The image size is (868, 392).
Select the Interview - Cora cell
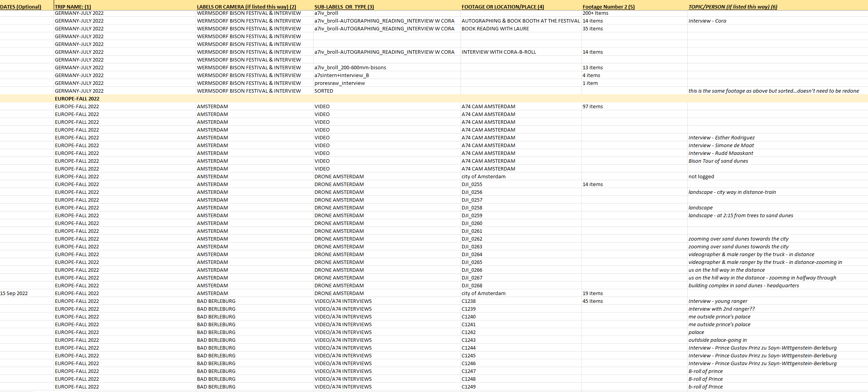point(707,21)
